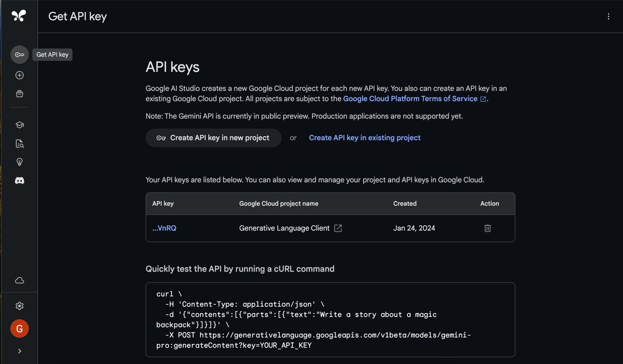Click Create API key in new project

coord(213,138)
